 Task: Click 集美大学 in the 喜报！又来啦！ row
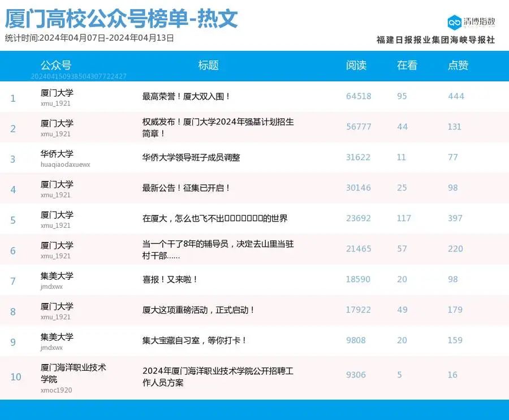(x=57, y=276)
